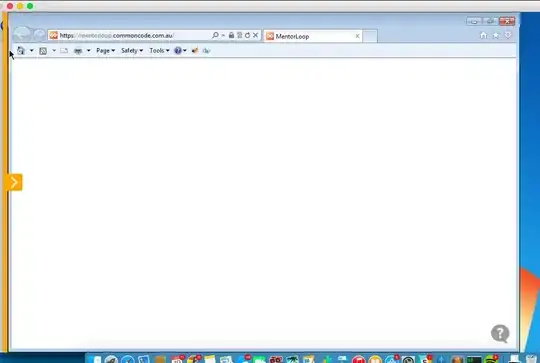Click the green macOS zoom button
This screenshot has width=540, height=363.
click(x=30, y=6)
